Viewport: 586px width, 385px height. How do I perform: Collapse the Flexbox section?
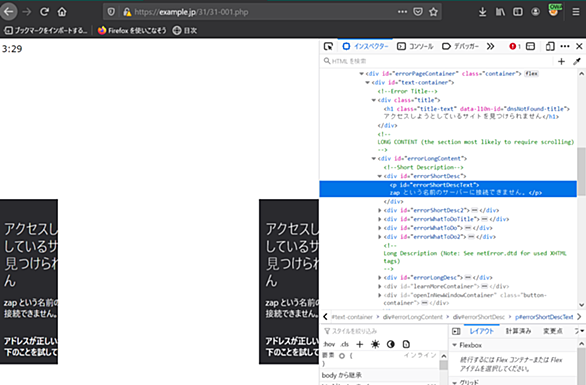pyautogui.click(x=455, y=345)
